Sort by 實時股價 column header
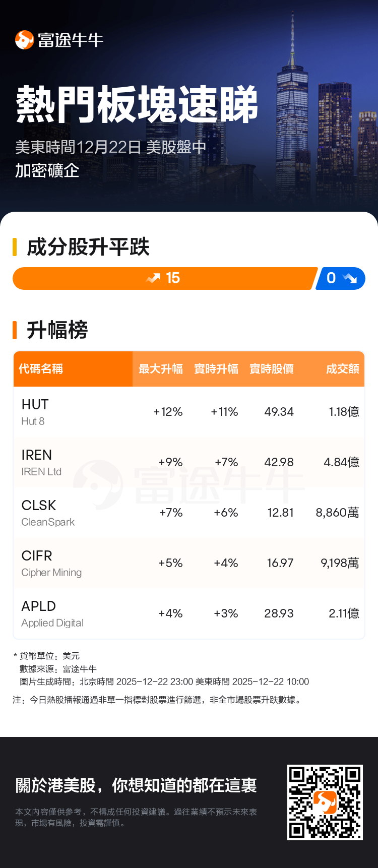Image resolution: width=378 pixels, height=868 pixels. pos(272,369)
